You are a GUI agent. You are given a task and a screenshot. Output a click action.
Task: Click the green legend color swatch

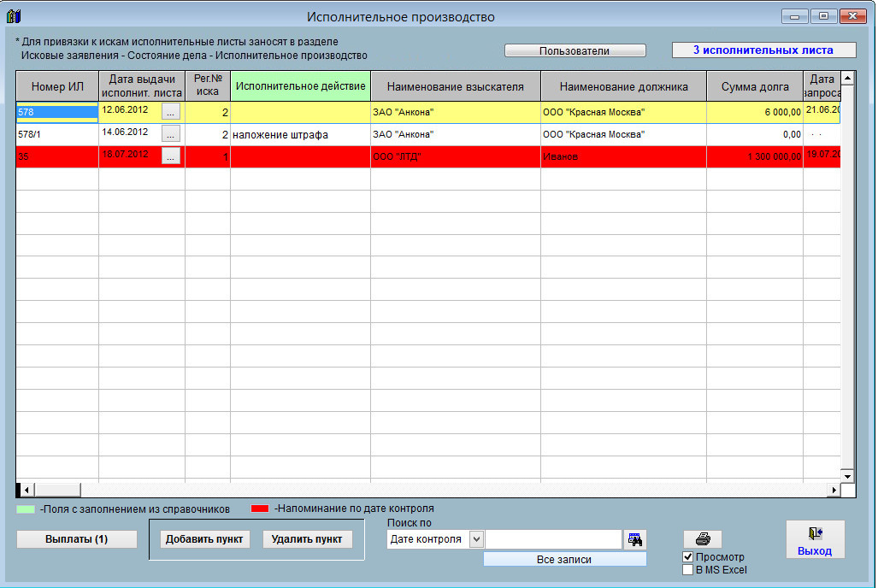[x=26, y=509]
